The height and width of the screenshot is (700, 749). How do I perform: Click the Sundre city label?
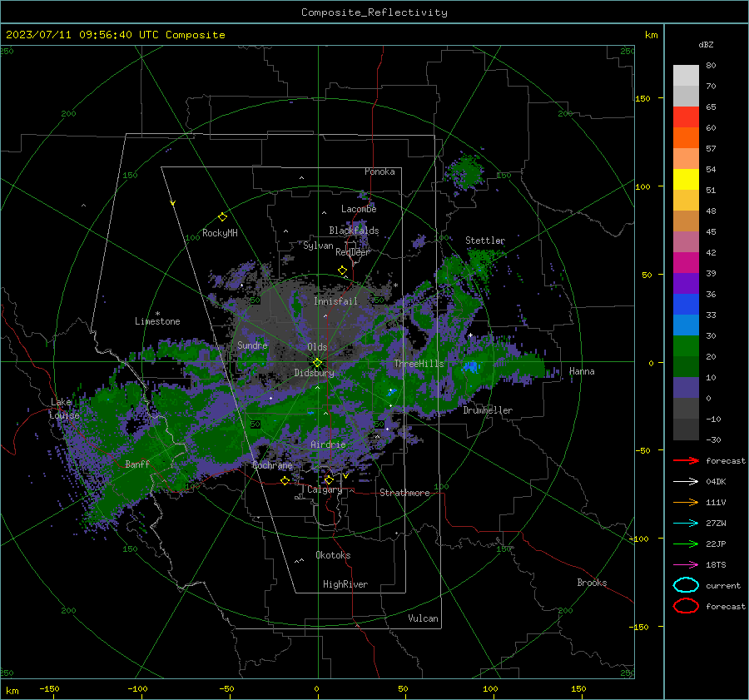(x=253, y=345)
